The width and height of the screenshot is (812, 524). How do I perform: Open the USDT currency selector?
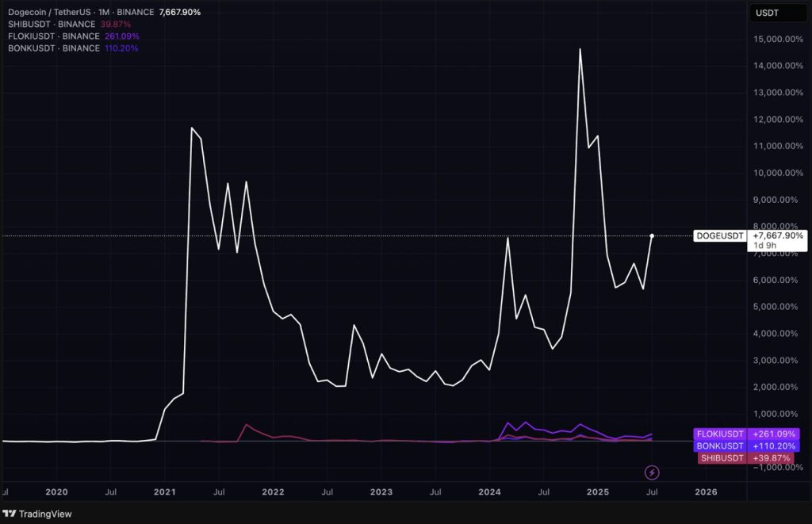[777, 13]
